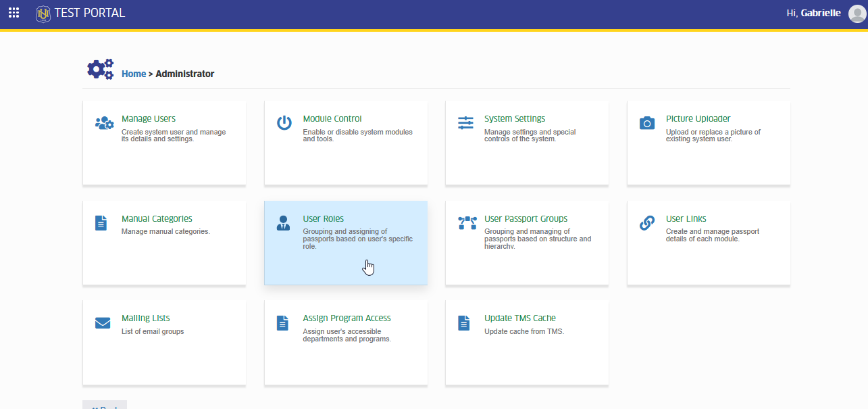Open the Module Control title link
The image size is (868, 409).
coord(332,118)
